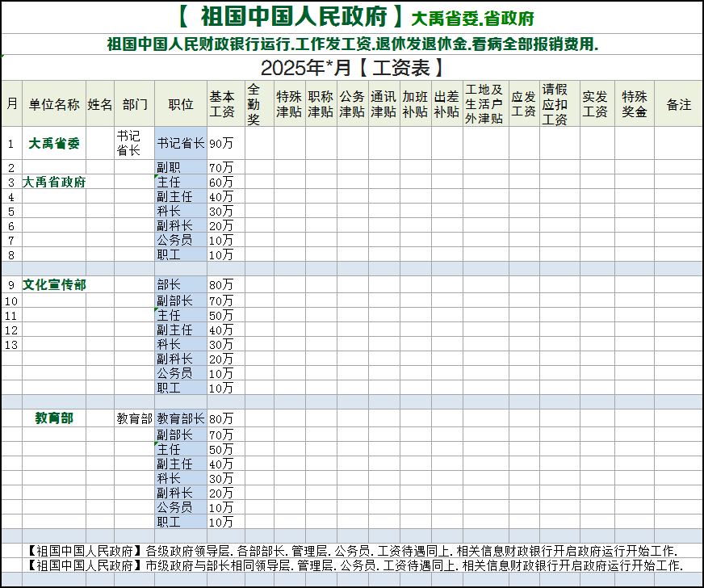Viewport: 704px width, 588px height.
Task: Select the 加班补贴 header cell
Action: pyautogui.click(x=415, y=104)
